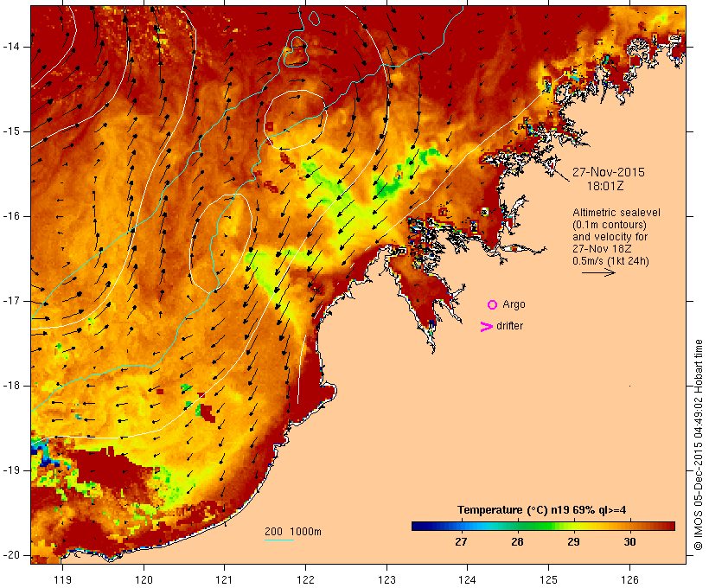Click the 'and velocity for' text line
This screenshot has height=588, width=709.
click(610, 237)
